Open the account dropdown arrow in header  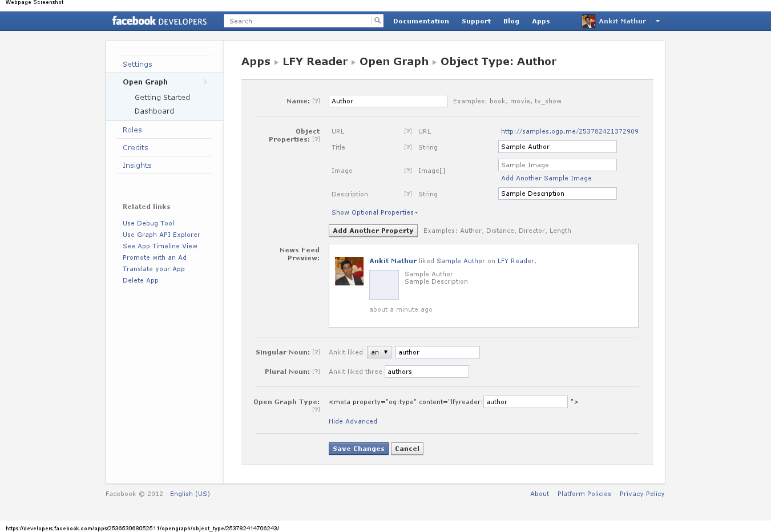pyautogui.click(x=657, y=21)
